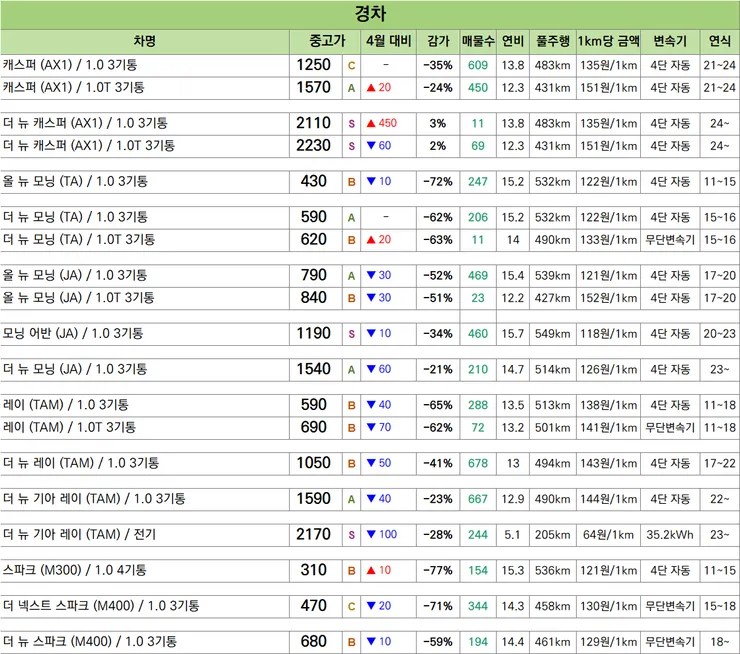The image size is (740, 654).
Task: Select the 변속기 column header
Action: 670,41
